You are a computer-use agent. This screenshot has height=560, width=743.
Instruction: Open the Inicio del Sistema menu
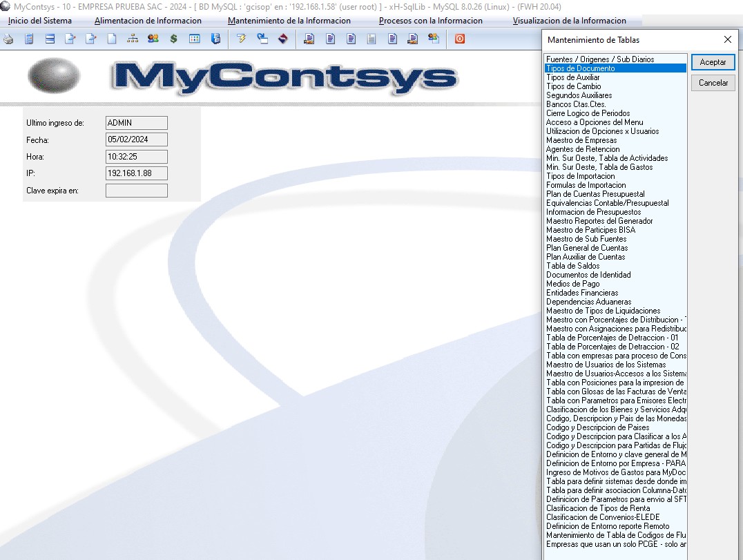point(39,21)
